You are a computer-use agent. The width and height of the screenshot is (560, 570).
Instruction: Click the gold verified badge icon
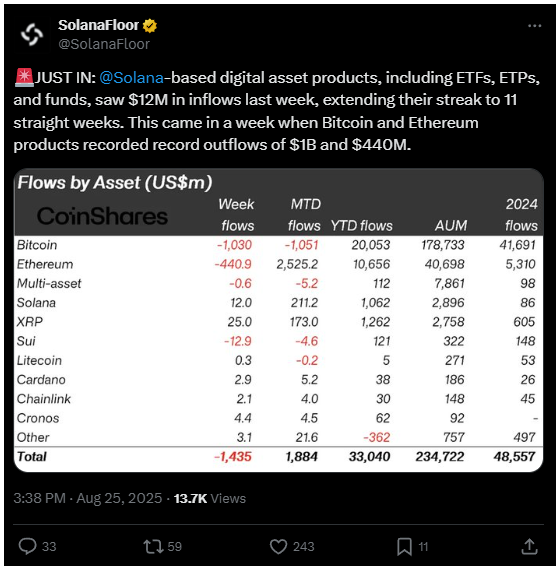click(x=150, y=26)
